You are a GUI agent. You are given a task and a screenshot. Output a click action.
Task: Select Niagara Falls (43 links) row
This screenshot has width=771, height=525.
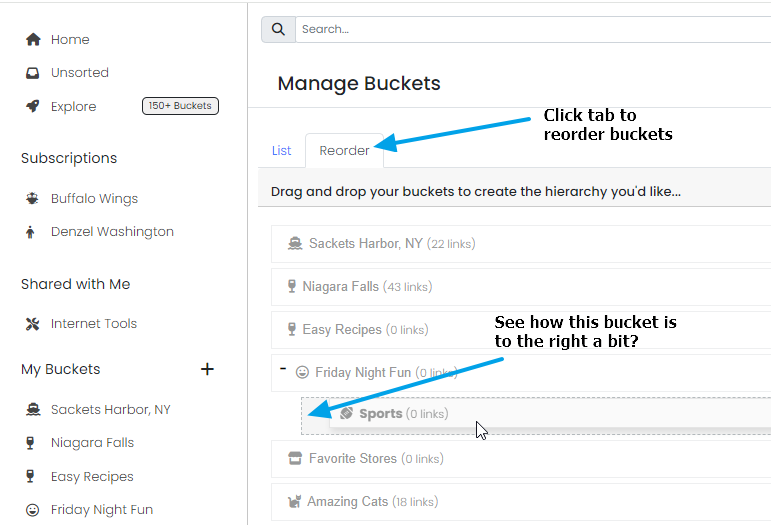click(x=521, y=287)
